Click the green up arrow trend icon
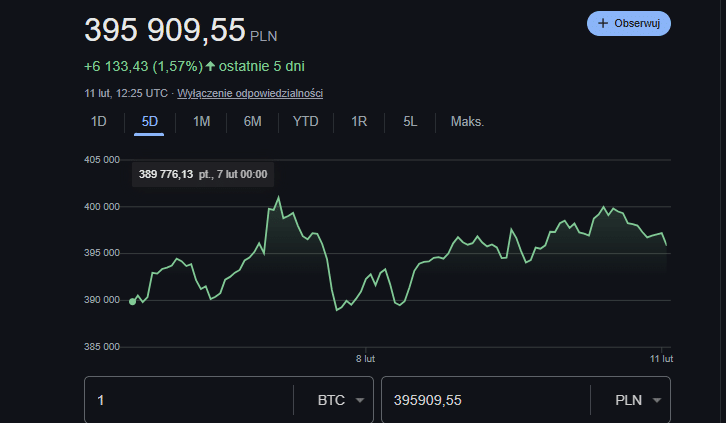Viewport: 726px width, 423px height. [210, 66]
